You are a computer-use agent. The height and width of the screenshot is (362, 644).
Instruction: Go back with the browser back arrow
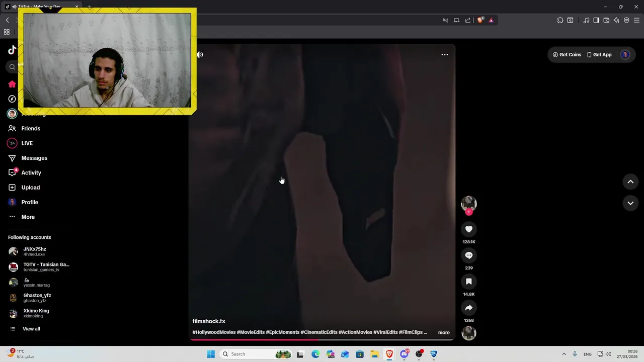coord(7,20)
